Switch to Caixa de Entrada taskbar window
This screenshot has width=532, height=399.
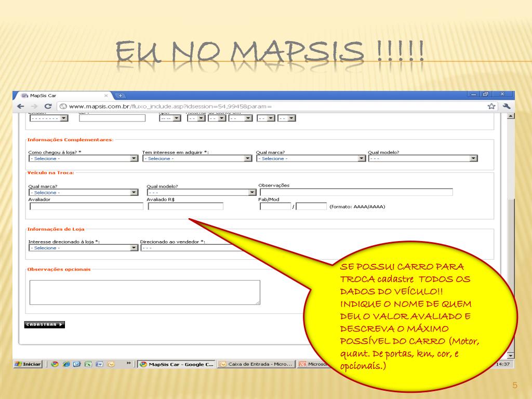click(x=257, y=364)
